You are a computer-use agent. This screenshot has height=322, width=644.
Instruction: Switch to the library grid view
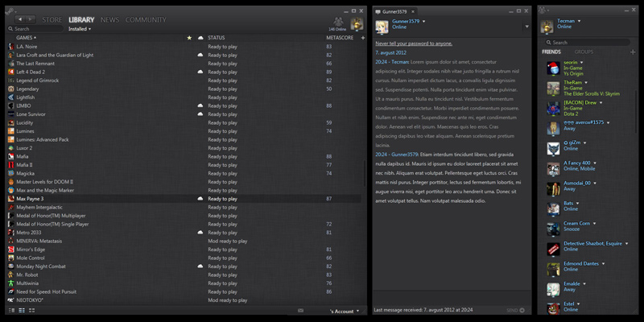pos(31,310)
